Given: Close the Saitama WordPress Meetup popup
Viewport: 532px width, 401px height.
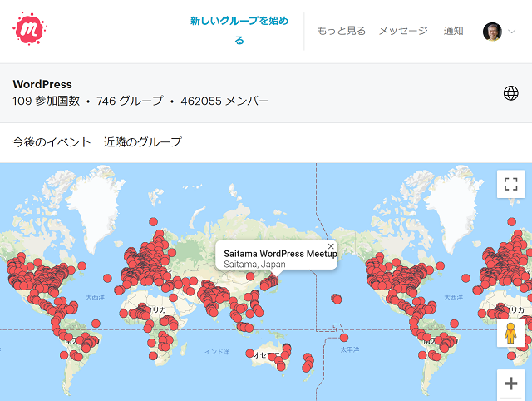Looking at the screenshot, I should pyautogui.click(x=331, y=246).
